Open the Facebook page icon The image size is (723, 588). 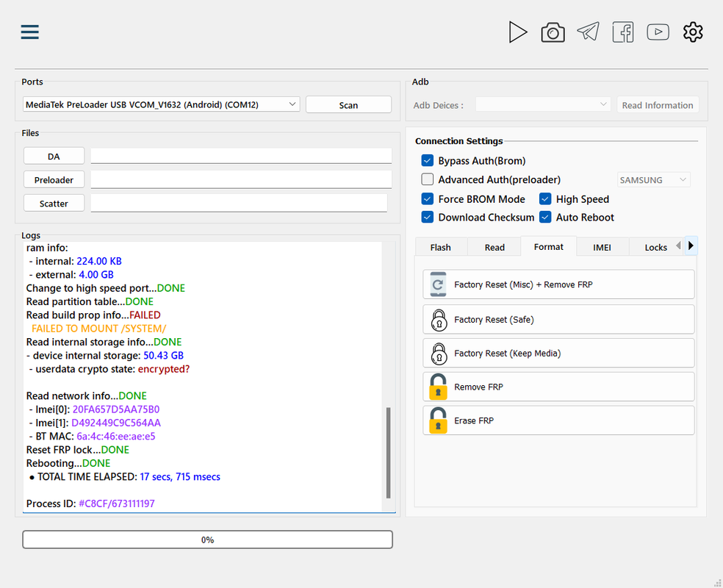pos(623,32)
